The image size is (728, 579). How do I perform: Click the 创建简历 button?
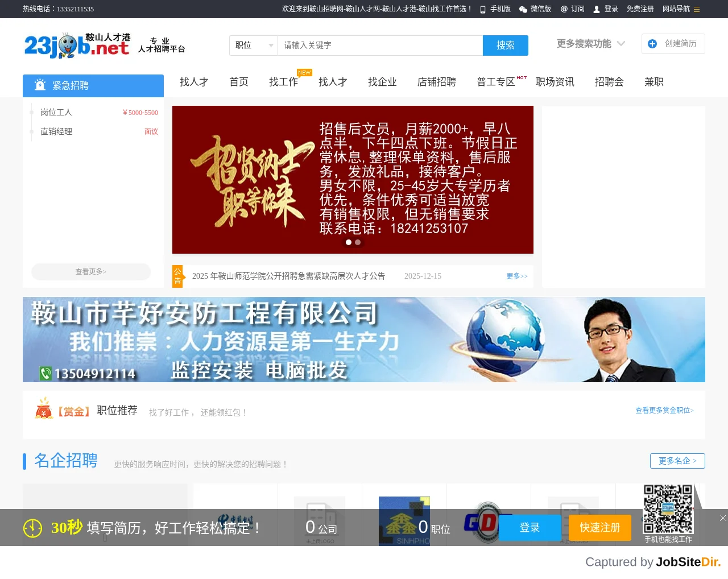coord(673,44)
